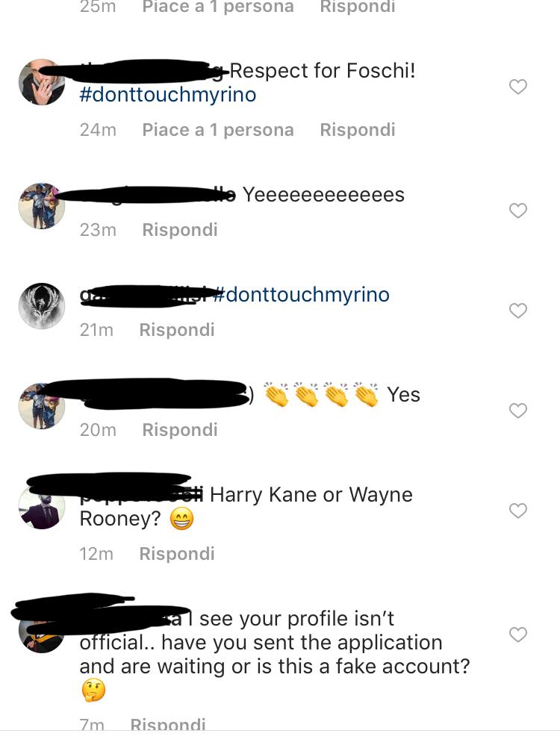The image size is (560, 742).
Task: Like the "Harry Kane or Wayne Rooney?" comment
Action: 517,511
